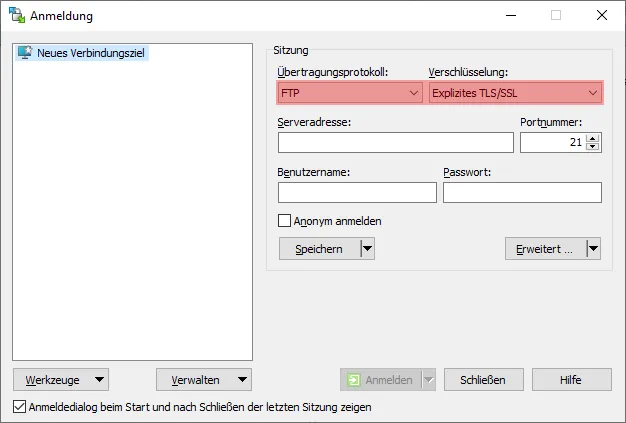This screenshot has width=626, height=423.
Task: Focus the Benutzername input field
Action: [357, 192]
